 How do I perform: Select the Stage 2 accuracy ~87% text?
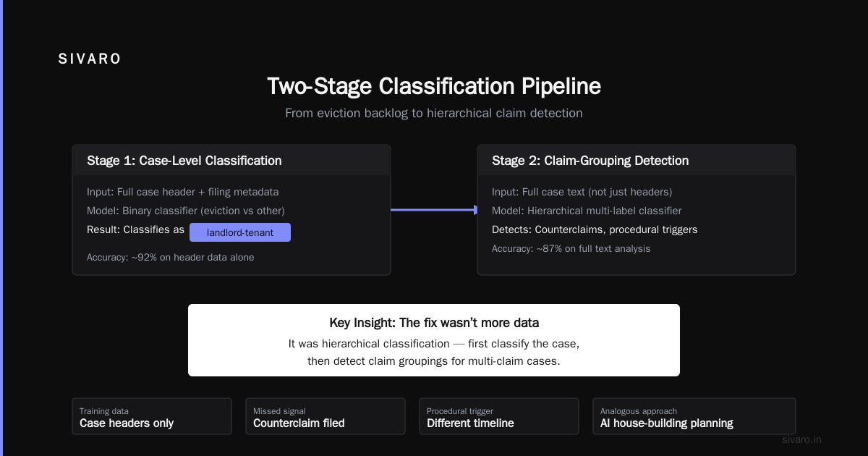571,248
